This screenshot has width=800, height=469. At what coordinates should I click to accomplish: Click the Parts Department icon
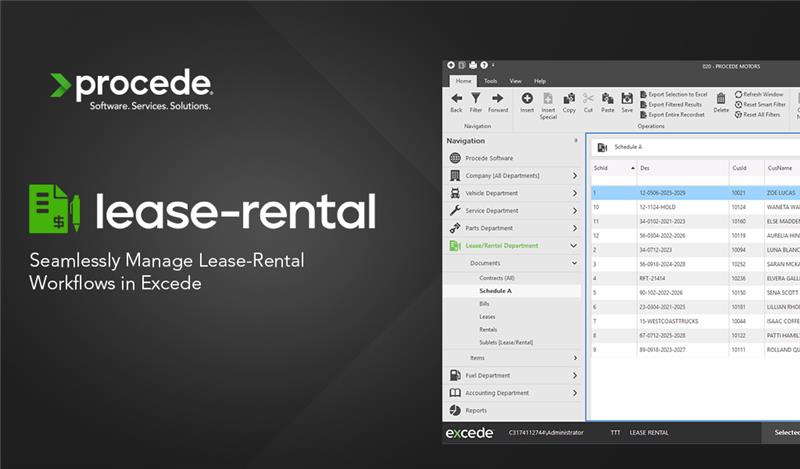[455, 228]
